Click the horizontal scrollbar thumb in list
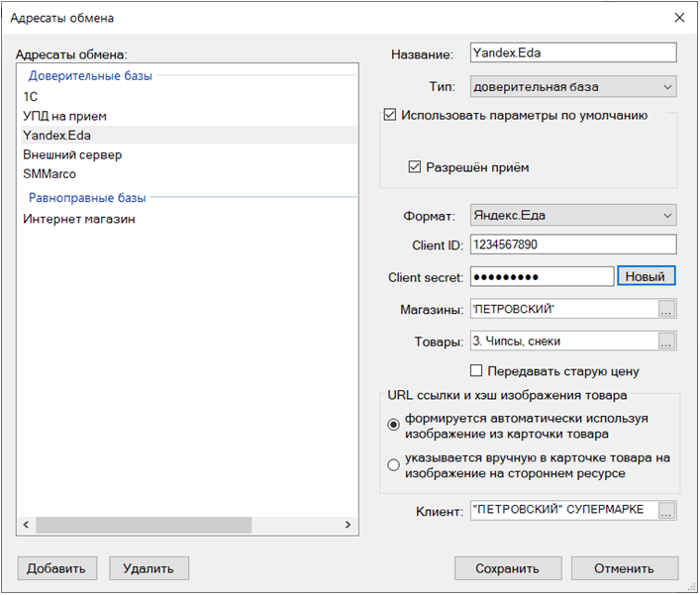This screenshot has height=595, width=700. [144, 525]
